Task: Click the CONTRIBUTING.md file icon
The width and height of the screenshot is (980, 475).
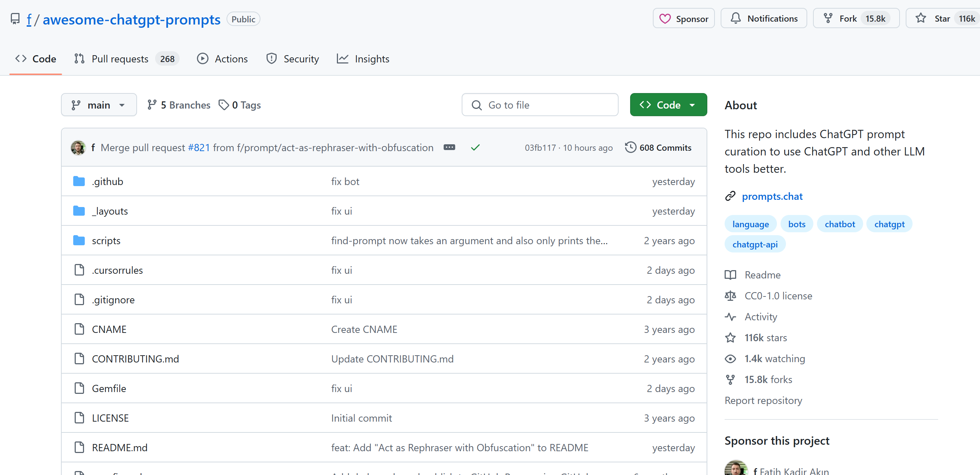Action: tap(79, 359)
